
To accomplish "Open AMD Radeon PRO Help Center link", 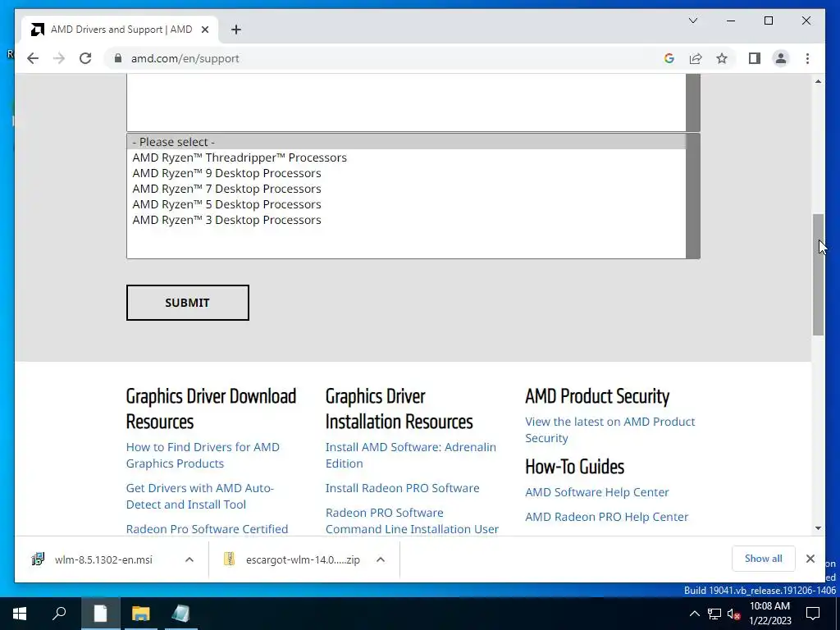I will point(606,517).
